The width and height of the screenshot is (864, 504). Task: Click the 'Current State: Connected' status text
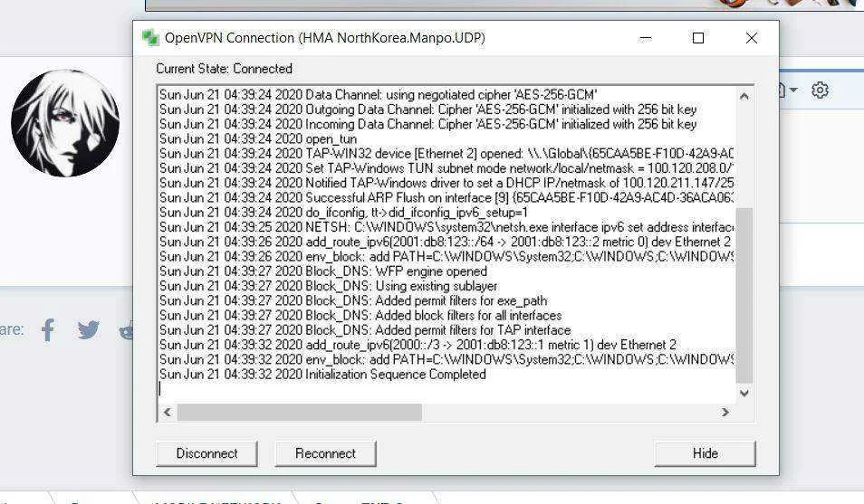(225, 69)
